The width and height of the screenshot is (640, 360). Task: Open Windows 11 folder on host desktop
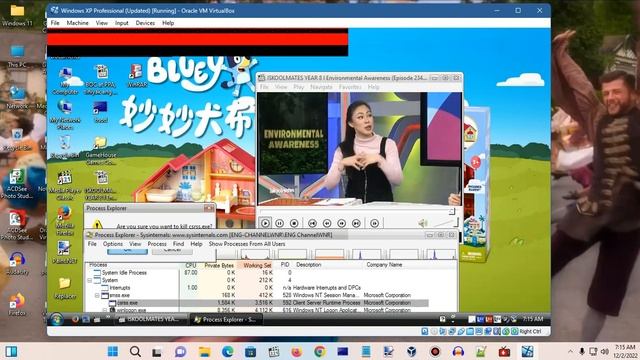coord(17,15)
